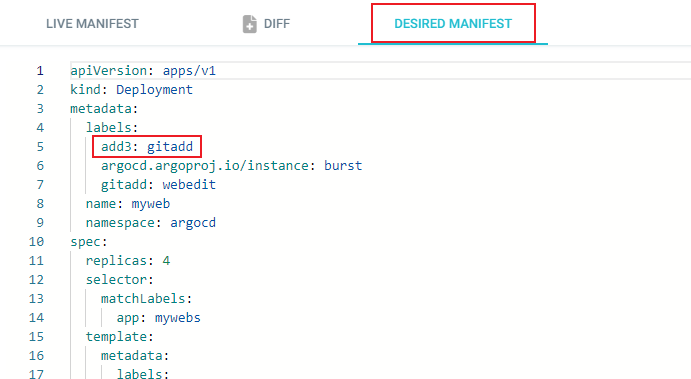Click line number 10 in the gutter
Screen dimensions: 691x379
tap(36, 241)
